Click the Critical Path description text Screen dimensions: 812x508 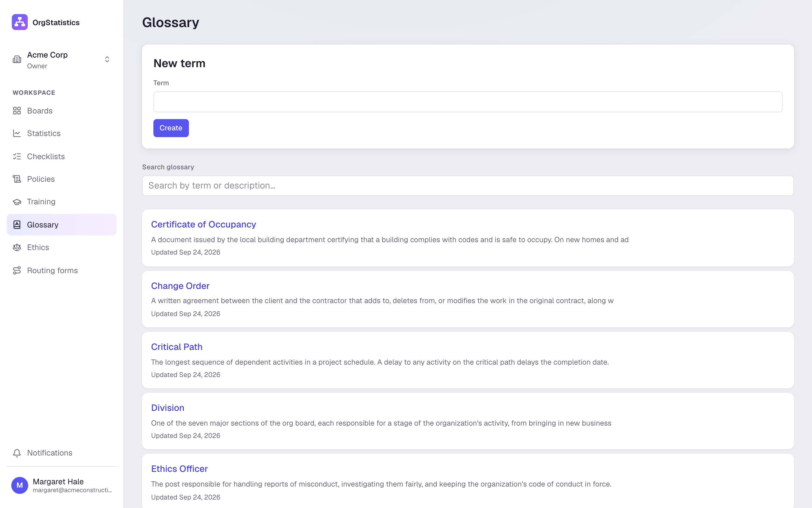(x=380, y=362)
